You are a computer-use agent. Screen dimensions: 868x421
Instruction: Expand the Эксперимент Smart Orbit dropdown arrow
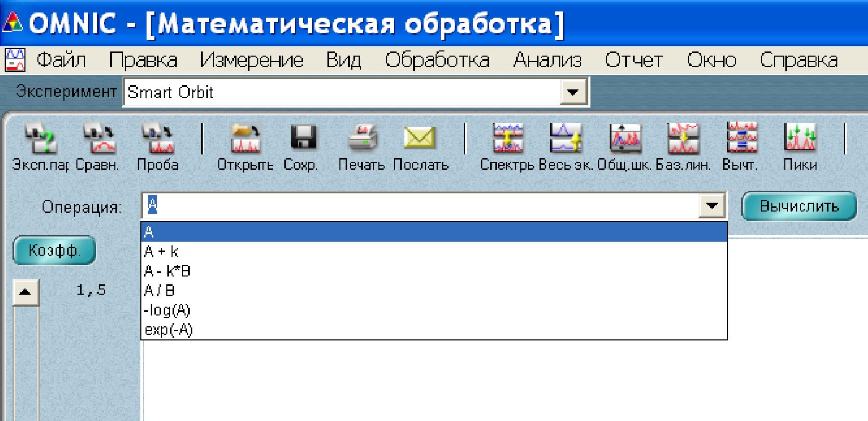coord(573,93)
